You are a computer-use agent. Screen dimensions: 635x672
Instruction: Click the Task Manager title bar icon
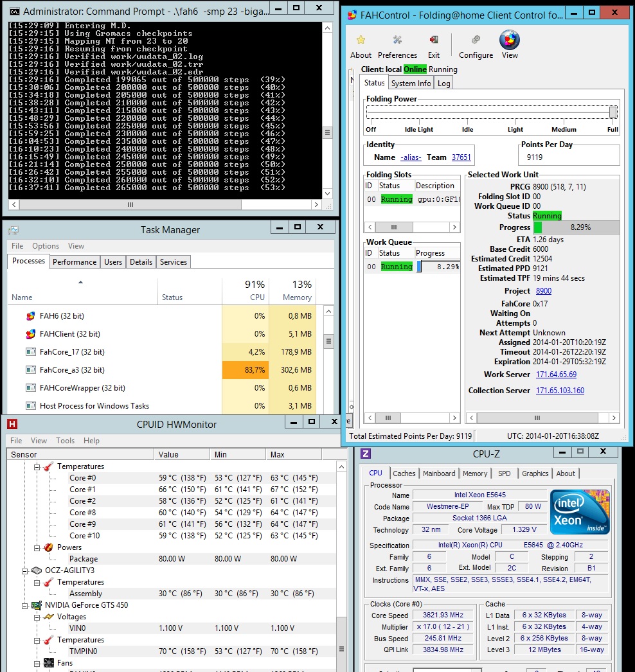click(13, 231)
